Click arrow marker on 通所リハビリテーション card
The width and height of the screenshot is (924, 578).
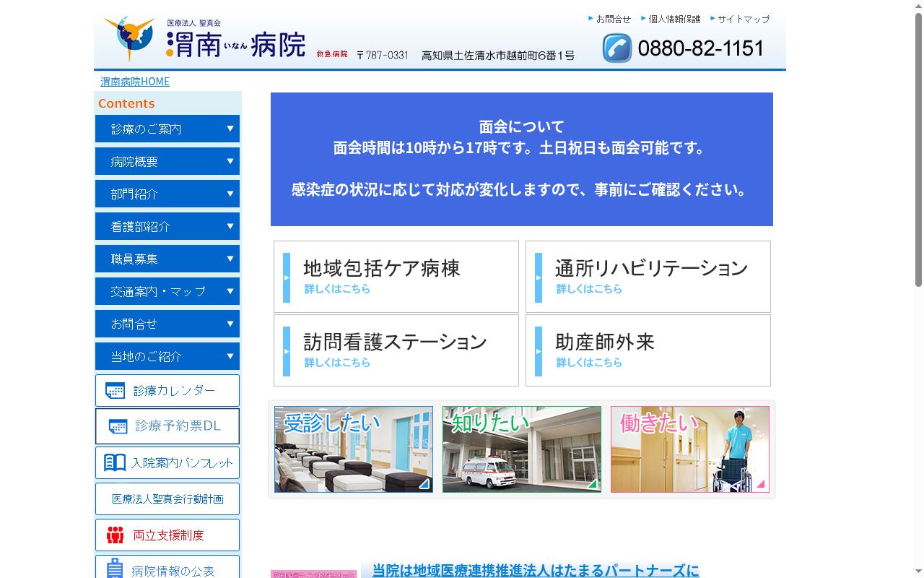click(539, 277)
